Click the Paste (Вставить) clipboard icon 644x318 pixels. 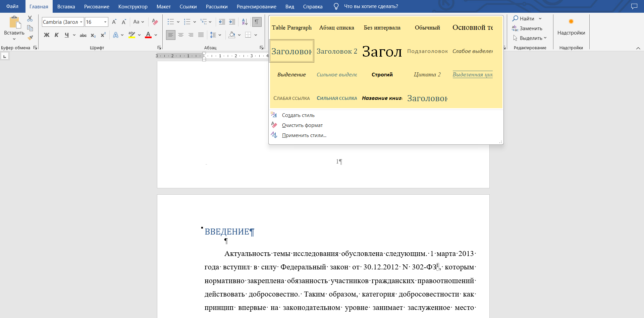[14, 22]
